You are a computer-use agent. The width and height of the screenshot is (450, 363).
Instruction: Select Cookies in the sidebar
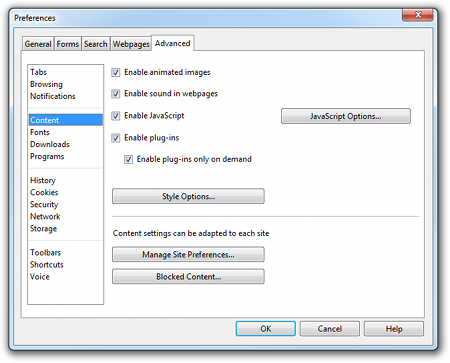tap(66, 192)
